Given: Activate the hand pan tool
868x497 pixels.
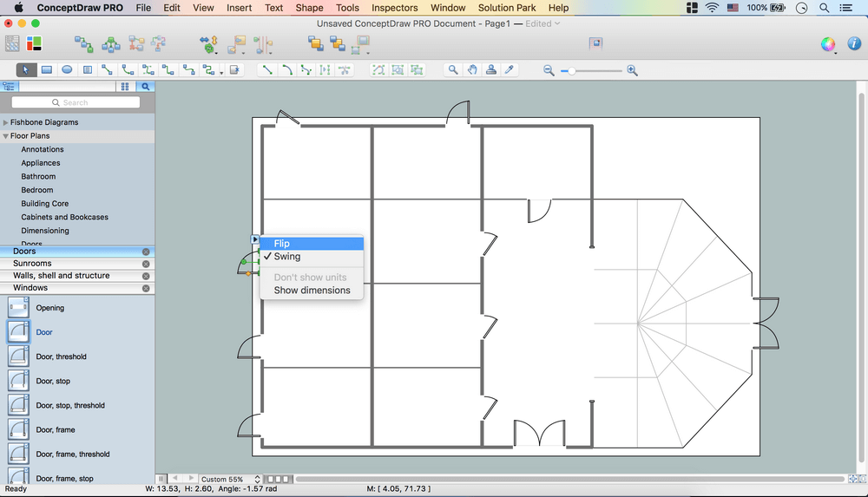Looking at the screenshot, I should 472,70.
